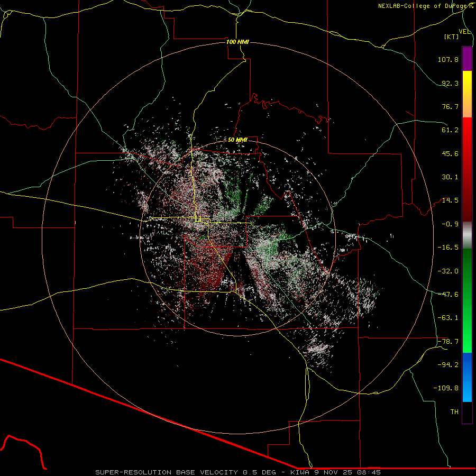Select the 45.6 scale value
The height and width of the screenshot is (476, 476).
450,153
